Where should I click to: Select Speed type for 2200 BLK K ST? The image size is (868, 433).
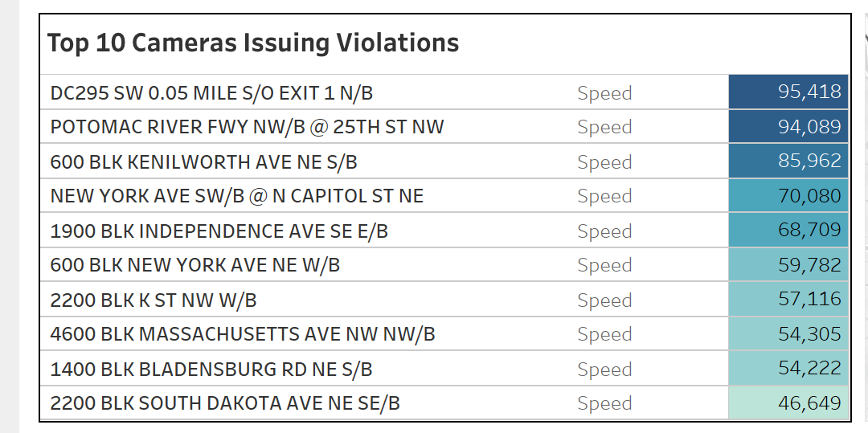[x=604, y=300]
